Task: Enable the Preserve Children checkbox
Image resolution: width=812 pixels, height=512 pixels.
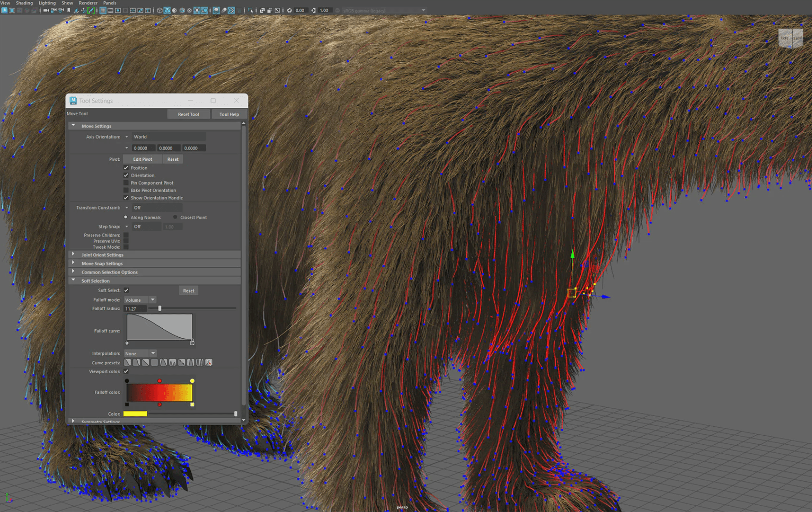Action: 126,235
